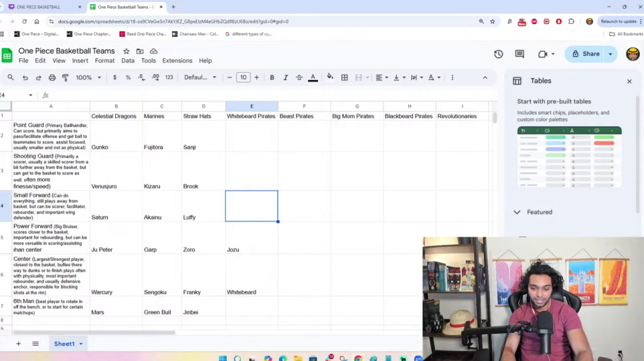
Task: Collapse the Featured section
Action: pos(517,212)
